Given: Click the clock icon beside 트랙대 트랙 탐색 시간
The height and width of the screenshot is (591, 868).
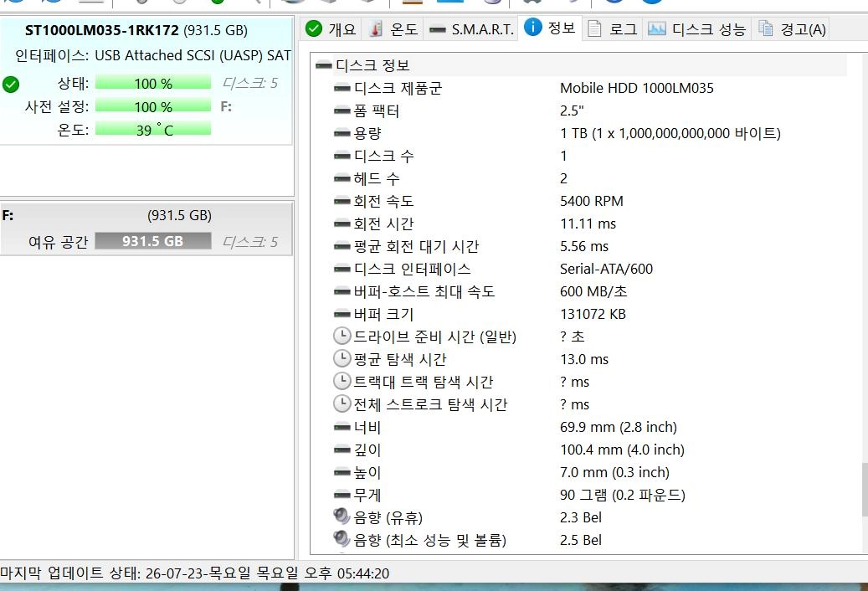Looking at the screenshot, I should (x=342, y=381).
